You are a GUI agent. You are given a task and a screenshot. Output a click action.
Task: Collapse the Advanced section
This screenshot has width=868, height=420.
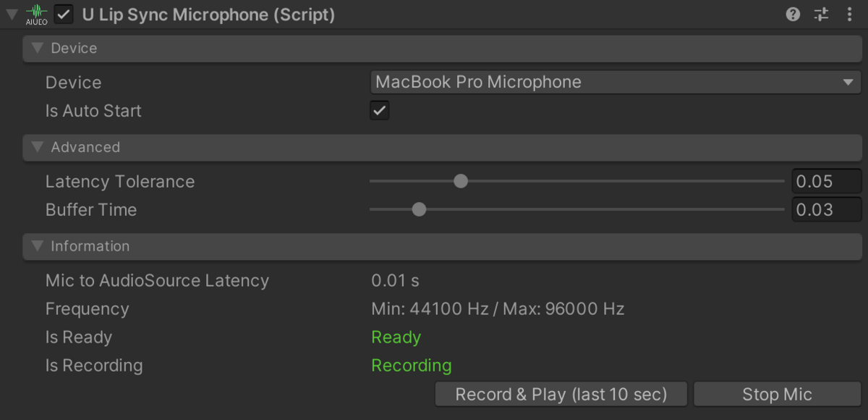[x=38, y=148]
